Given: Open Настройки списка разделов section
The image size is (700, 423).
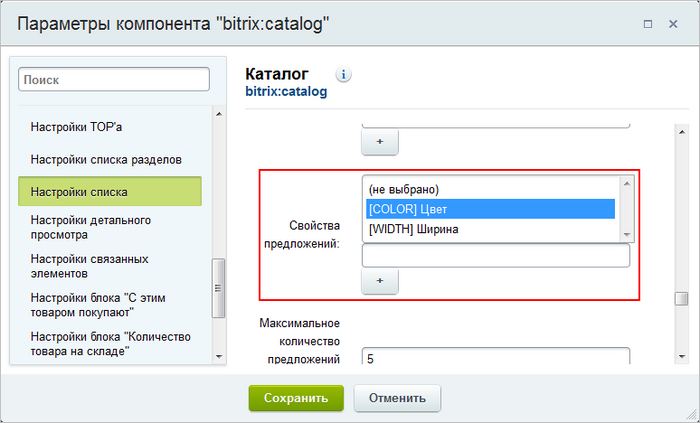Looking at the screenshot, I should [x=106, y=159].
